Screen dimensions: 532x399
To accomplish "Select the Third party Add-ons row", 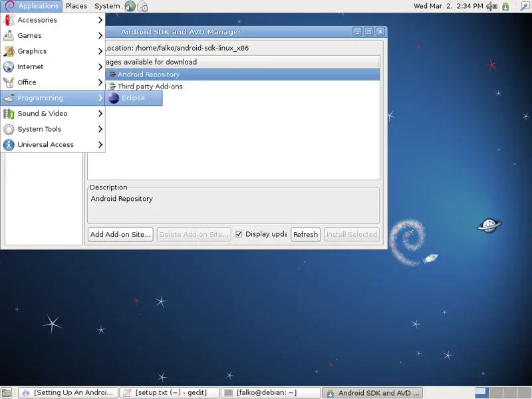I will click(242, 86).
